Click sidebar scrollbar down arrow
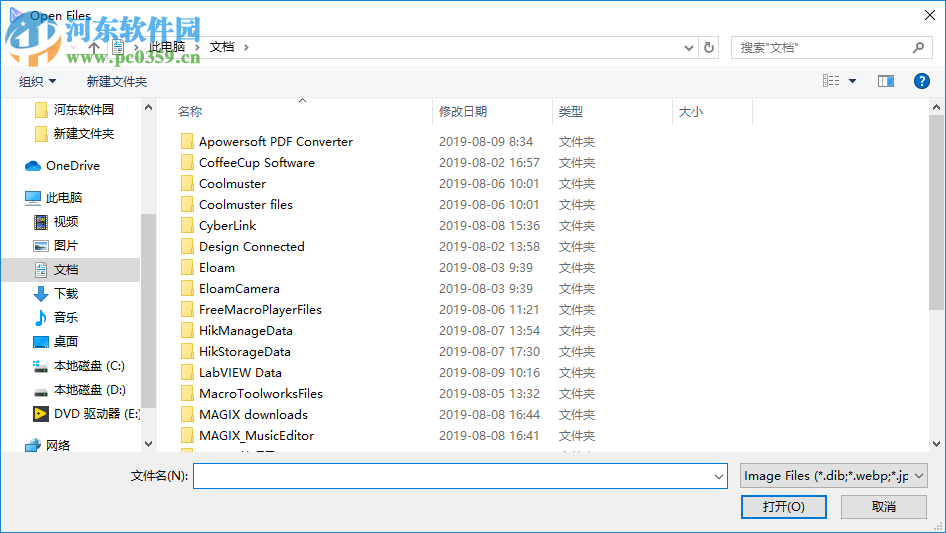946x533 pixels. [x=148, y=444]
